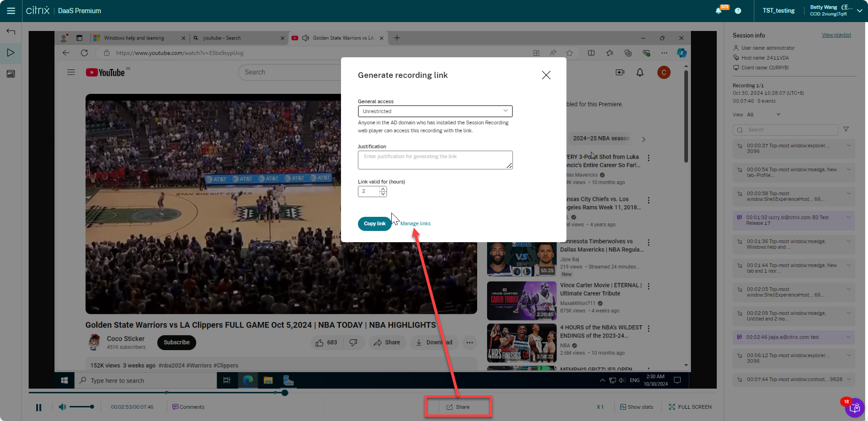Expand the 00:00:58 ShellExperienceHost event
The height and width of the screenshot is (421, 868).
pyautogui.click(x=849, y=193)
